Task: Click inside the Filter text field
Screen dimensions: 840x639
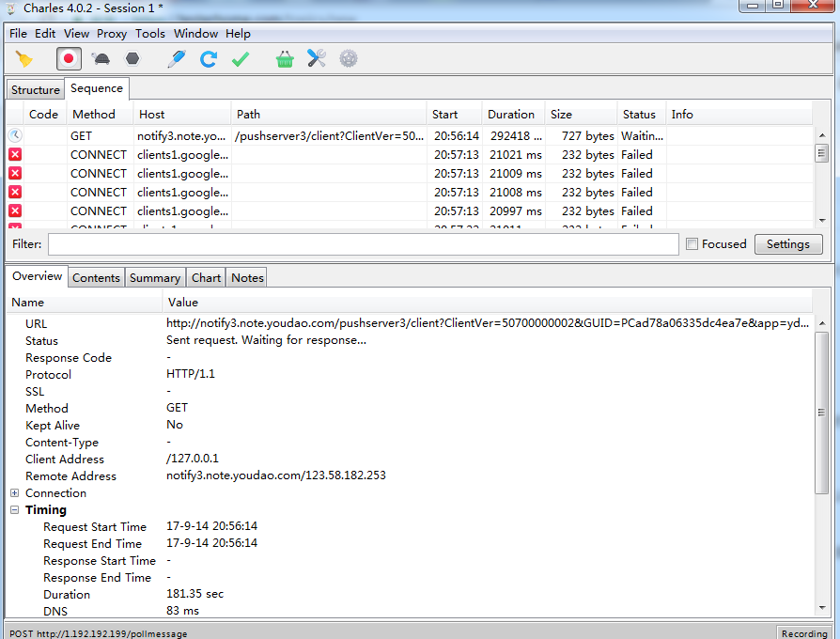Action: point(364,244)
